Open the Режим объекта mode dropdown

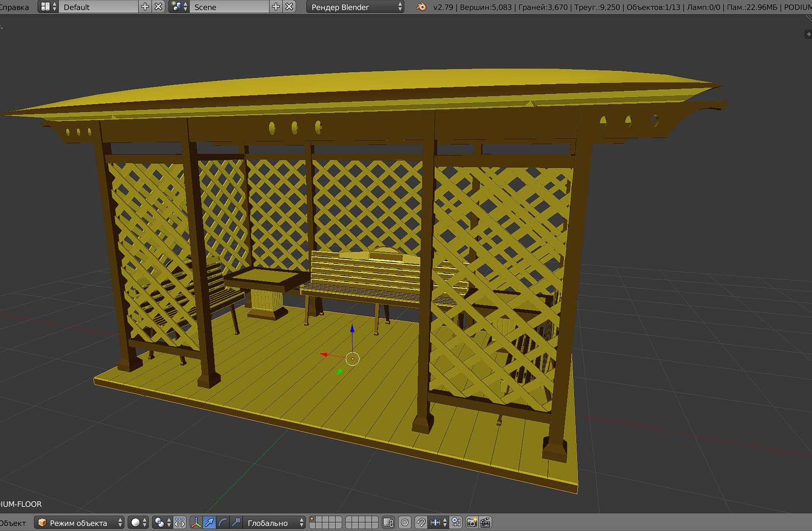pos(79,523)
